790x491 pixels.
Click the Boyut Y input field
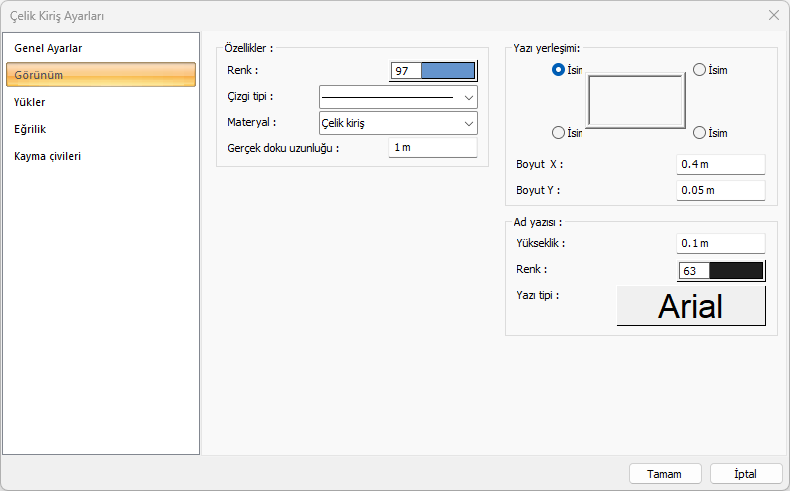coord(720,190)
